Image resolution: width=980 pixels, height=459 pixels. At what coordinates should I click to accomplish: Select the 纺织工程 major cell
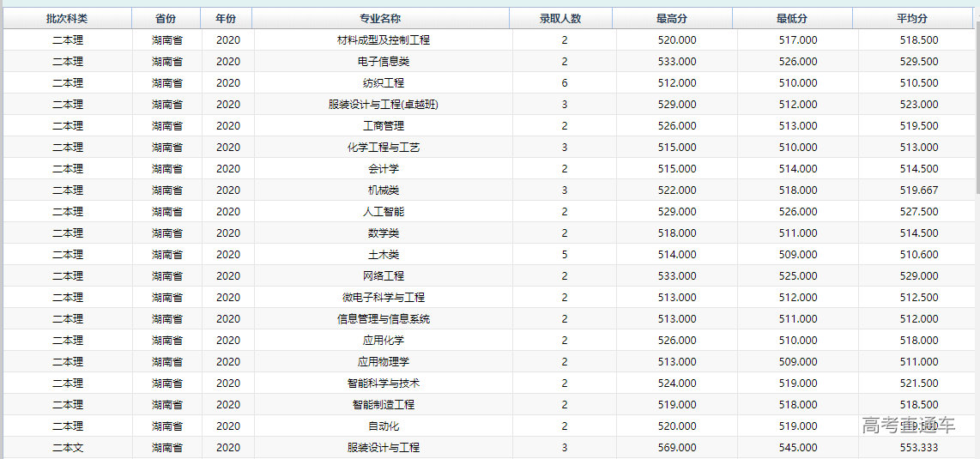point(384,83)
